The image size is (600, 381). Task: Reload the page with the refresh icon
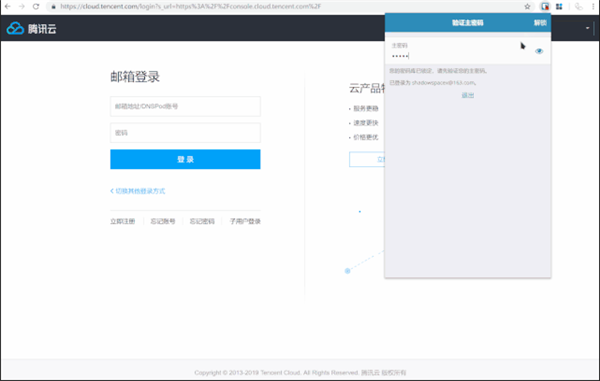36,7
